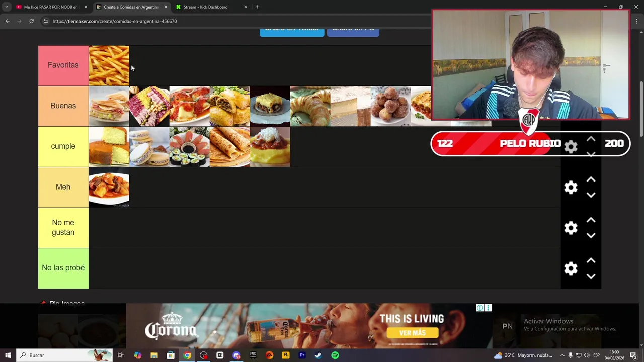Select the sponge cake image in cumple

pyautogui.click(x=109, y=146)
